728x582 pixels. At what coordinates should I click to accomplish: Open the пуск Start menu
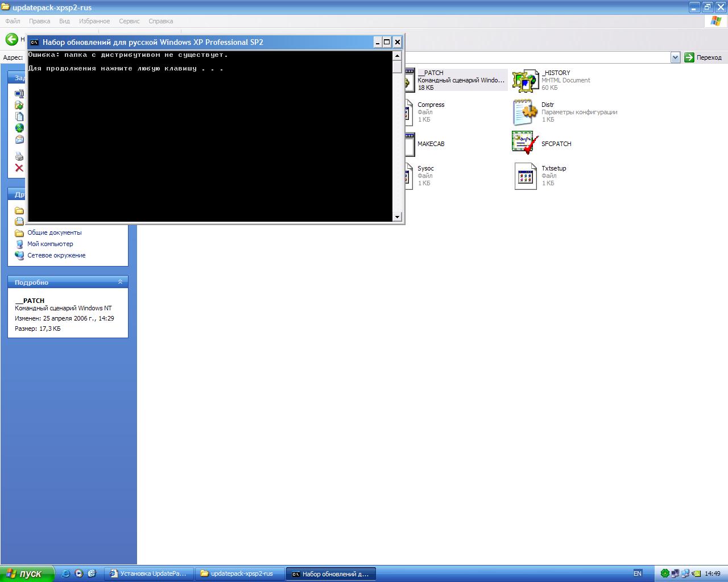click(27, 573)
